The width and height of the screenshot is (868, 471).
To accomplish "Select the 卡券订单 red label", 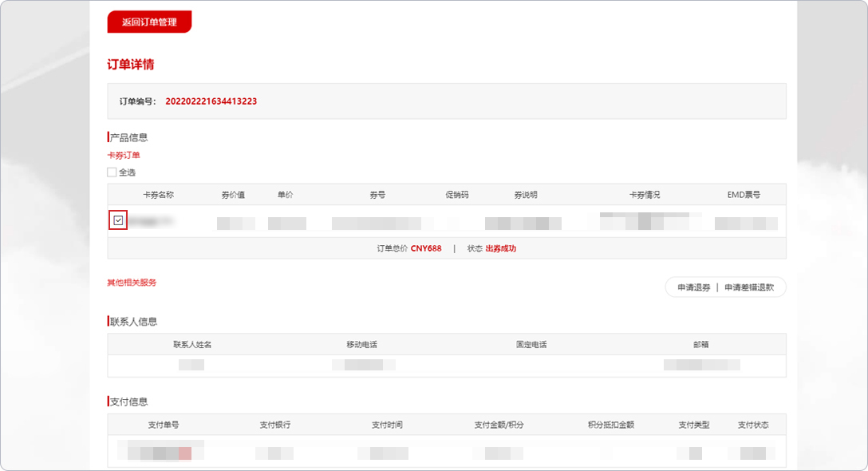I will [x=124, y=156].
